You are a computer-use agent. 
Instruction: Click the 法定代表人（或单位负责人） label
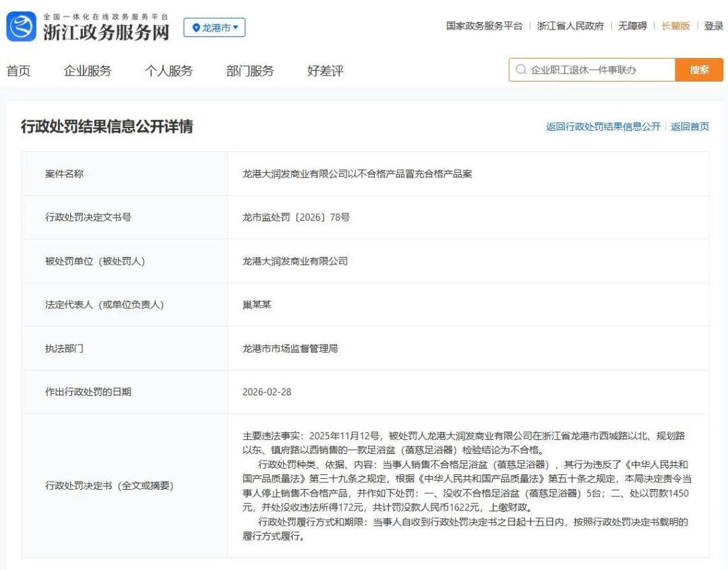click(x=104, y=305)
